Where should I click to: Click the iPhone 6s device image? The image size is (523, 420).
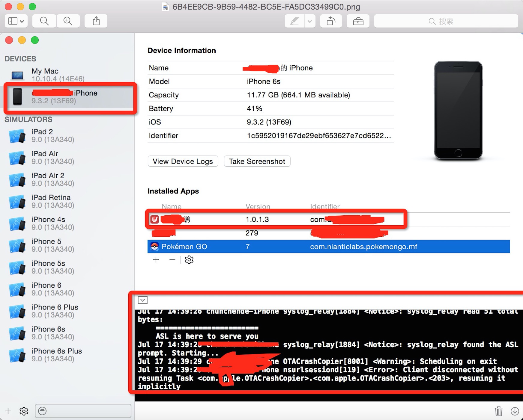(x=458, y=110)
